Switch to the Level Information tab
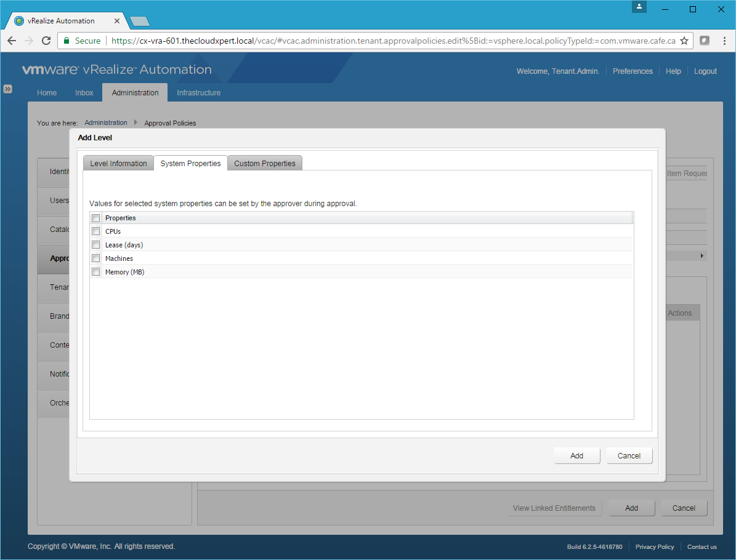This screenshot has height=560, width=736. point(118,163)
